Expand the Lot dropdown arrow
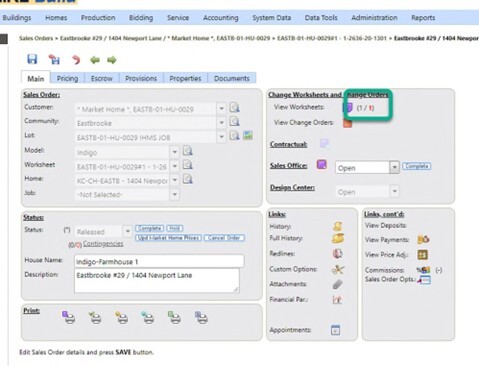Screen dimensions: 479x366 (221, 137)
